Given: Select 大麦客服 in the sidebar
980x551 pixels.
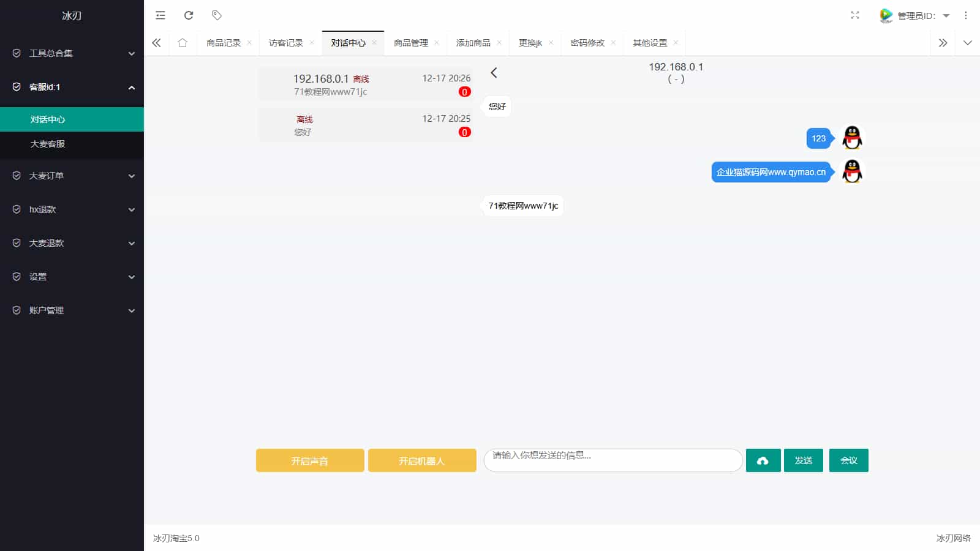Looking at the screenshot, I should click(x=48, y=144).
